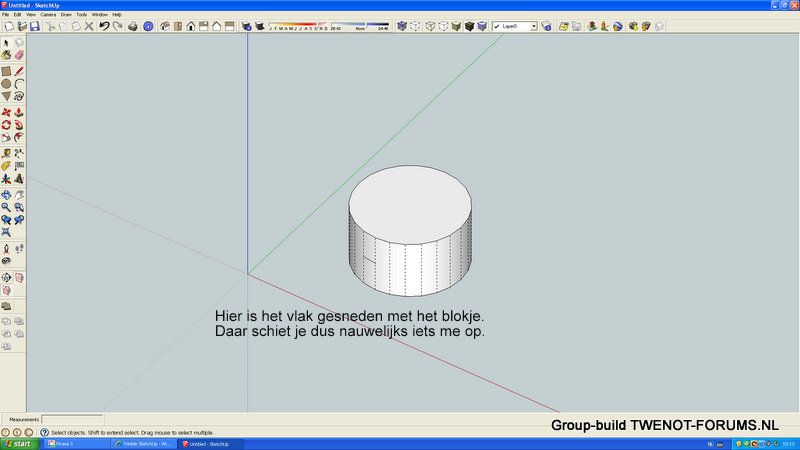
Task: Activate the Offset tool
Action: [19, 137]
